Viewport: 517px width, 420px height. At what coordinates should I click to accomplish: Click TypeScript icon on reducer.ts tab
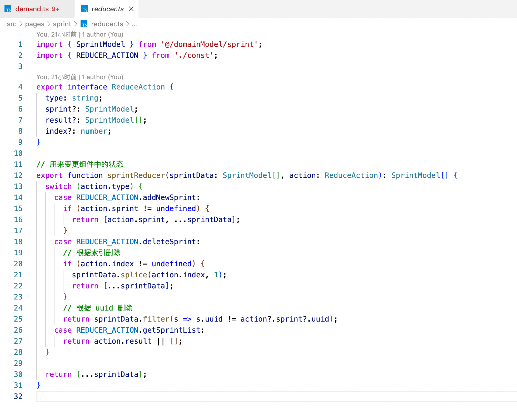click(x=84, y=9)
